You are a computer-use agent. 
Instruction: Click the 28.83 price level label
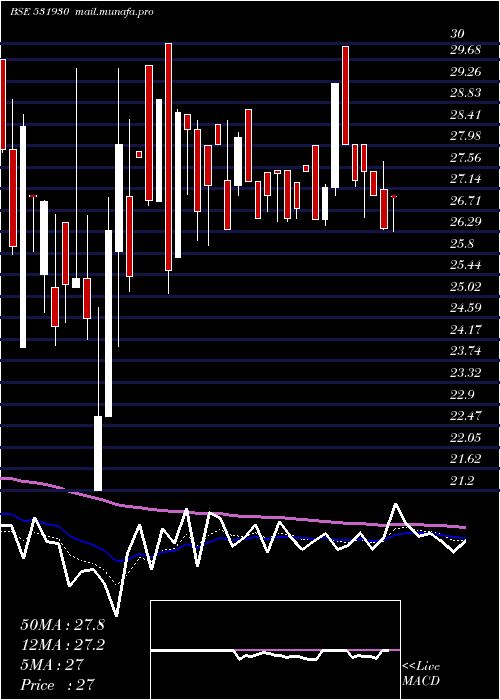tap(465, 93)
